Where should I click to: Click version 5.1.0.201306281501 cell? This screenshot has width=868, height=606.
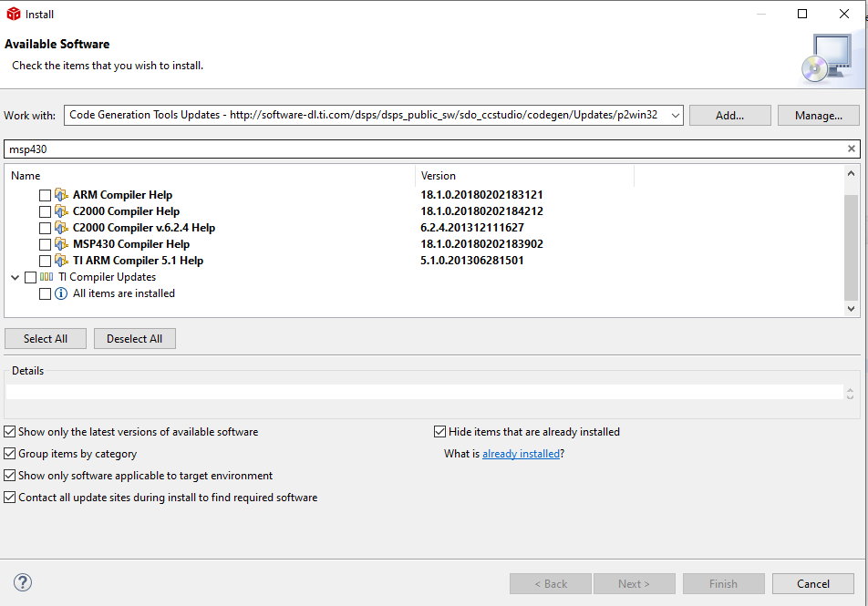[472, 261]
